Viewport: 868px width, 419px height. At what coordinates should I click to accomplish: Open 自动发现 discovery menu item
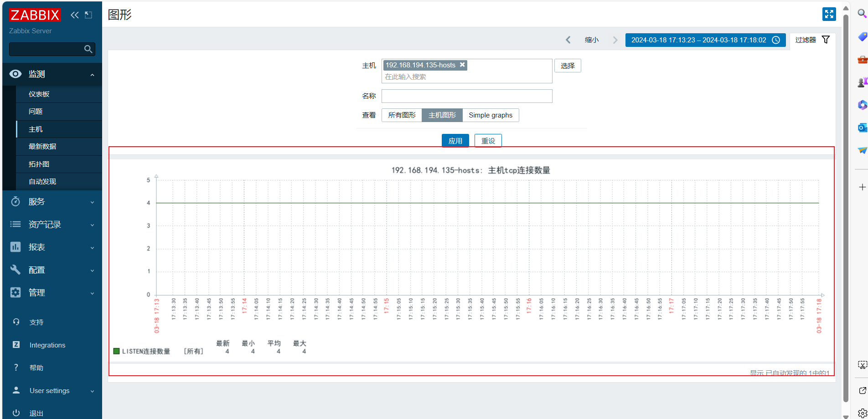tap(59, 181)
